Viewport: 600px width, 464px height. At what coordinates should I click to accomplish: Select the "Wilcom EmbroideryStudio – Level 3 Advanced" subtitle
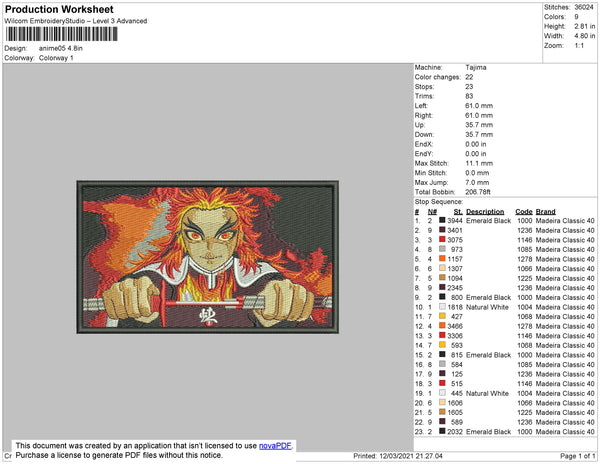76,21
